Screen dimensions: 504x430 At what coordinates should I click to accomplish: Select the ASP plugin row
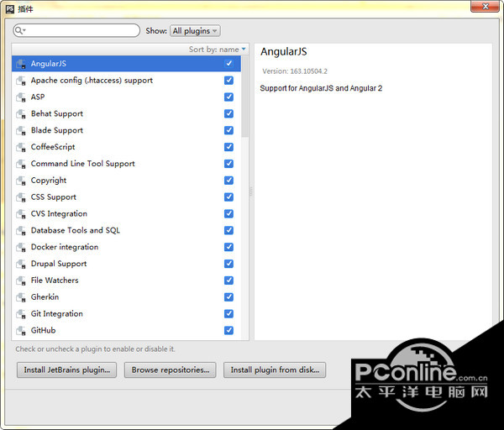(x=126, y=97)
